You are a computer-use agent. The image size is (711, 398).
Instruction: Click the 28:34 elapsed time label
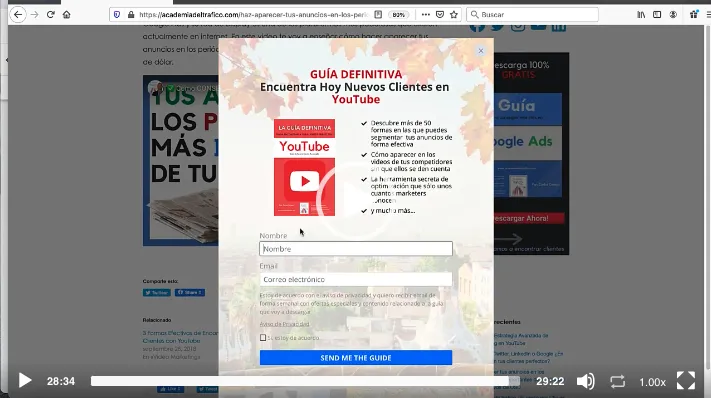click(x=61, y=381)
